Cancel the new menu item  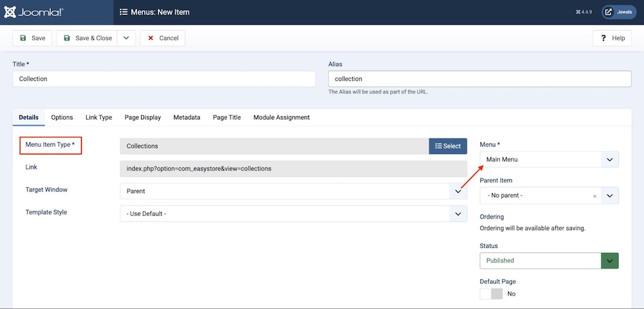coord(162,38)
